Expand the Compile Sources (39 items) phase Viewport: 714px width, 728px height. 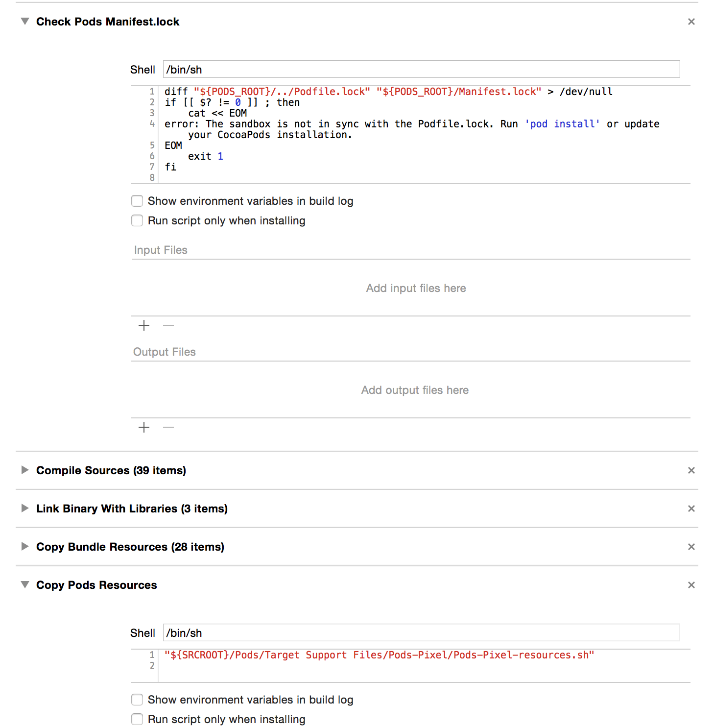(25, 470)
